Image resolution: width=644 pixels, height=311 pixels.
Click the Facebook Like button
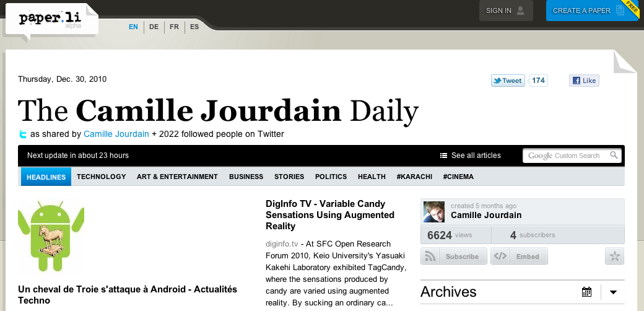click(x=584, y=81)
